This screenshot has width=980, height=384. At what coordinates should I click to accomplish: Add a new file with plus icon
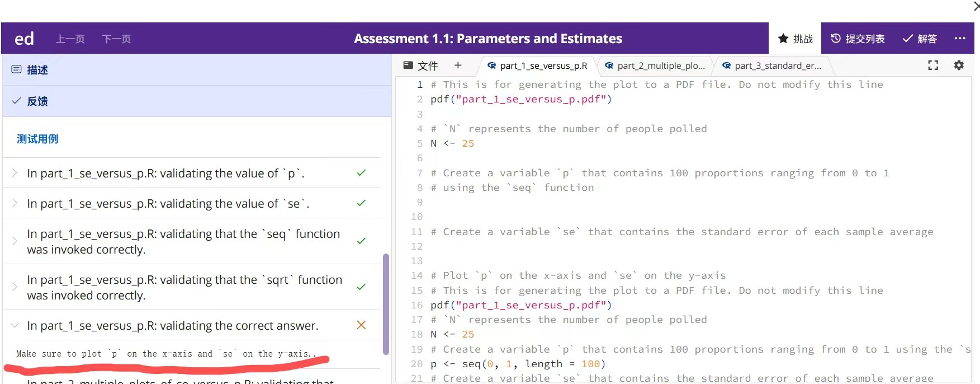click(x=458, y=65)
